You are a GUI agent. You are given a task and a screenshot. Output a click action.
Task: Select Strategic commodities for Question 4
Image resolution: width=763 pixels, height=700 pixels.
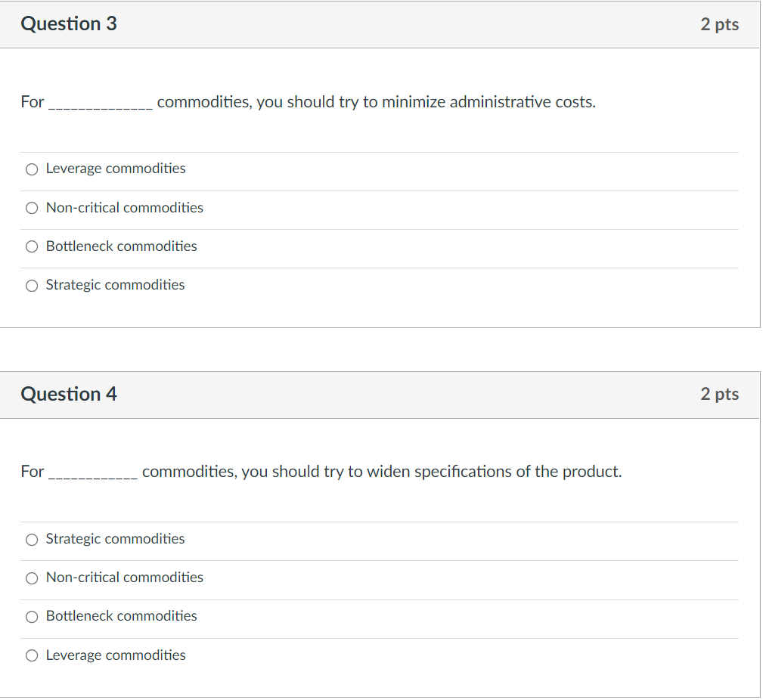click(x=32, y=539)
